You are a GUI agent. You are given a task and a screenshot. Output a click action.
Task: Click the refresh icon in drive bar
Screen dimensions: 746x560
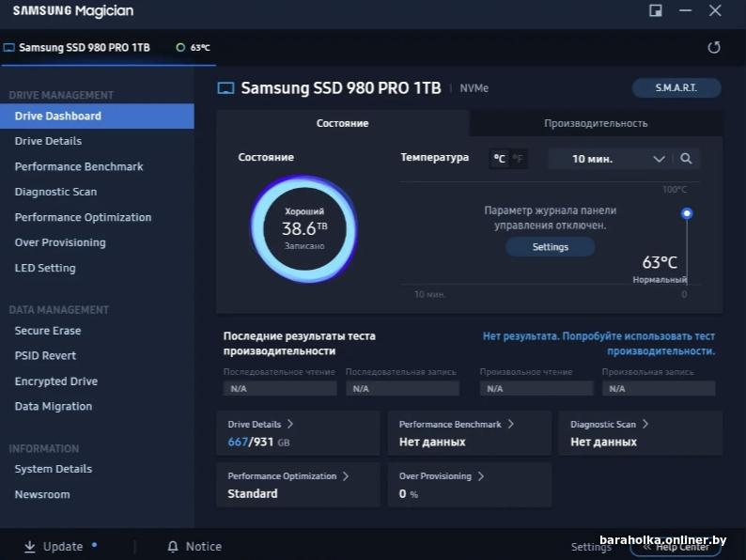[714, 47]
